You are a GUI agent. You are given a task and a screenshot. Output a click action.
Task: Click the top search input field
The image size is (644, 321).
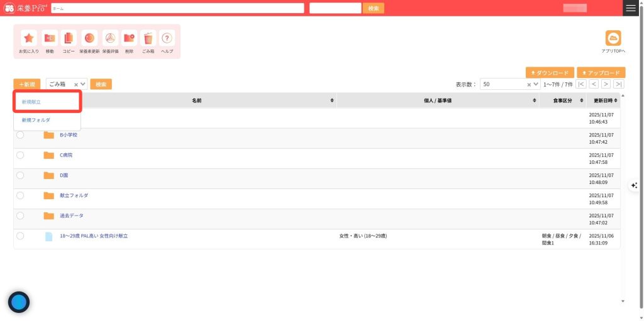[177, 8]
